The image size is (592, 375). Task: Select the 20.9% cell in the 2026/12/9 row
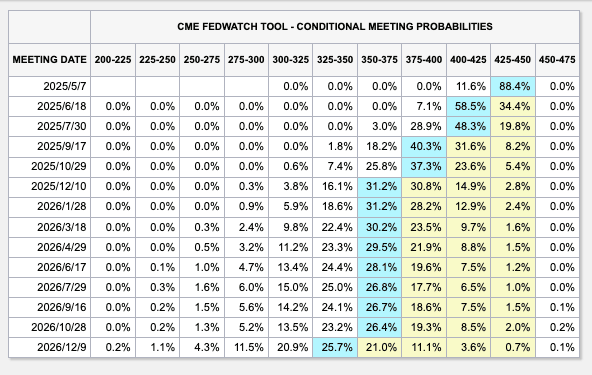290,347
